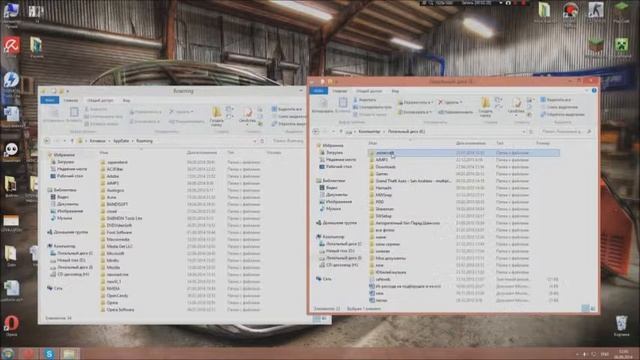The height and width of the screenshot is (360, 640).
Task: Open File tab in Local Disk E window
Action: point(318,91)
